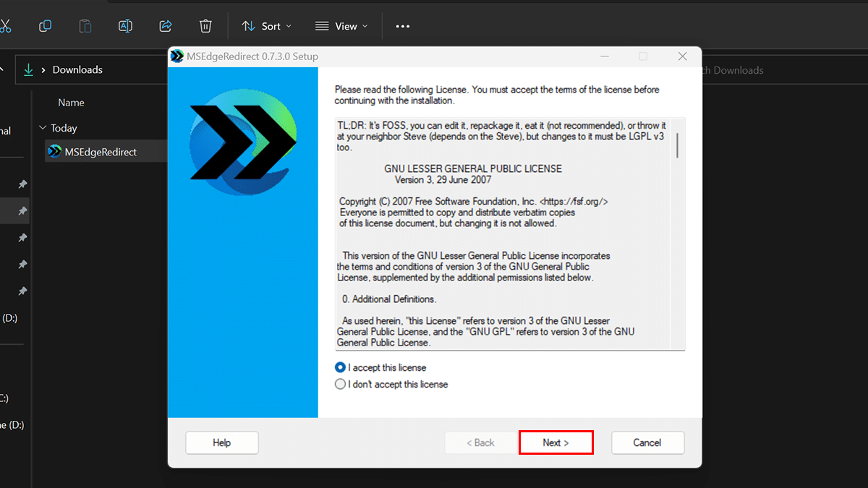Image resolution: width=868 pixels, height=488 pixels.
Task: Select the MSEdgeRedirect file in Downloads
Action: click(x=106, y=152)
